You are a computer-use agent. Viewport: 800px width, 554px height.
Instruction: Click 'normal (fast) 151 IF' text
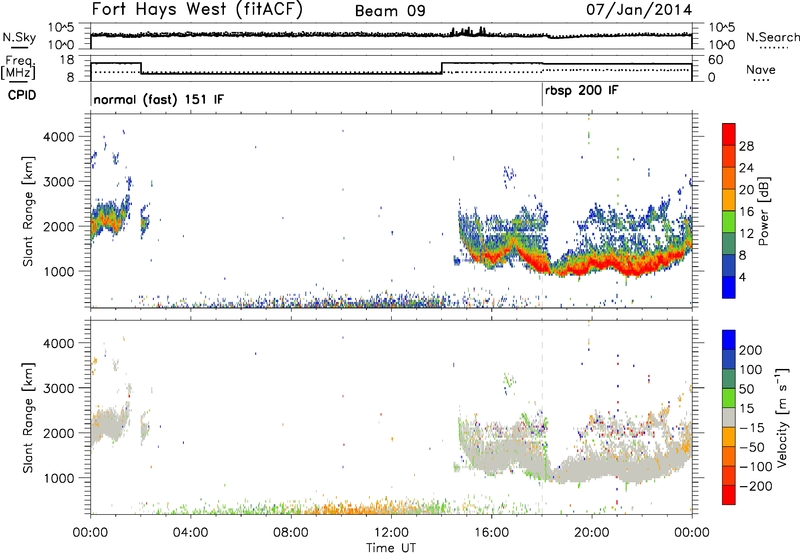pyautogui.click(x=159, y=99)
